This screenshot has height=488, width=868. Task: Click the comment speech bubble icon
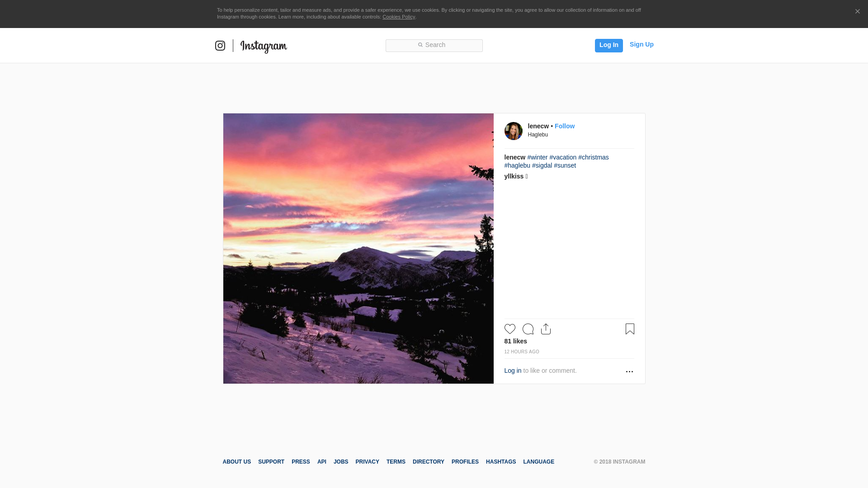click(x=528, y=329)
